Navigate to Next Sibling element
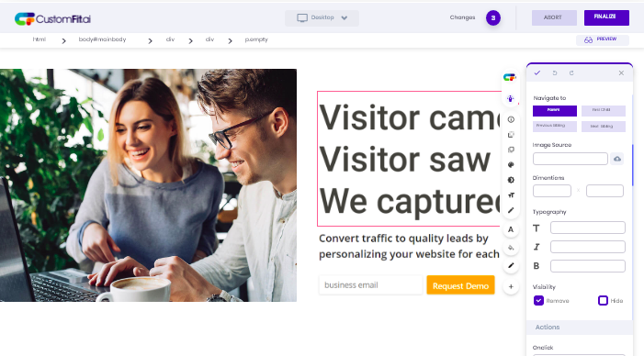 click(x=604, y=127)
